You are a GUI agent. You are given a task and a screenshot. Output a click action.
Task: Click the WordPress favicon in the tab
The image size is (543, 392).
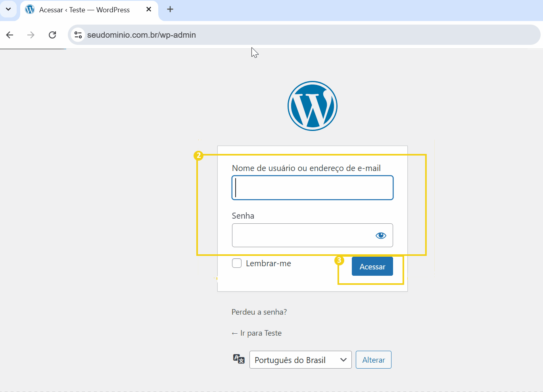pos(30,10)
